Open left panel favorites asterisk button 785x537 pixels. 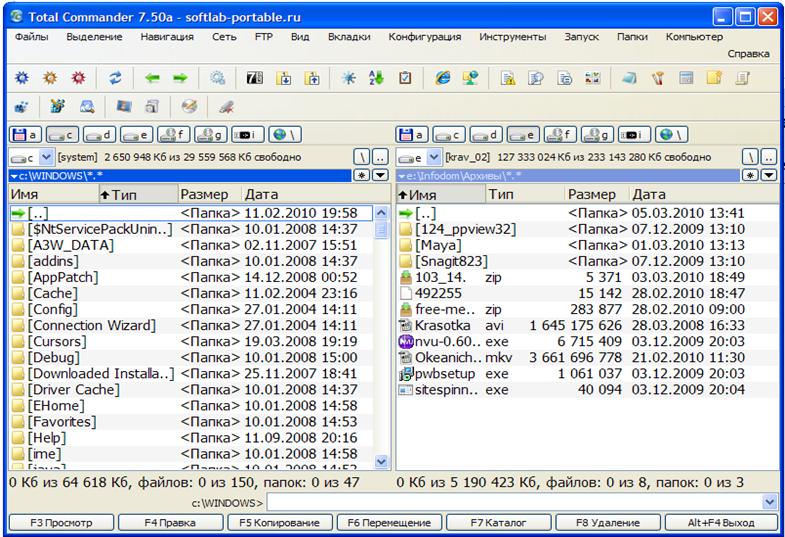pyautogui.click(x=362, y=175)
